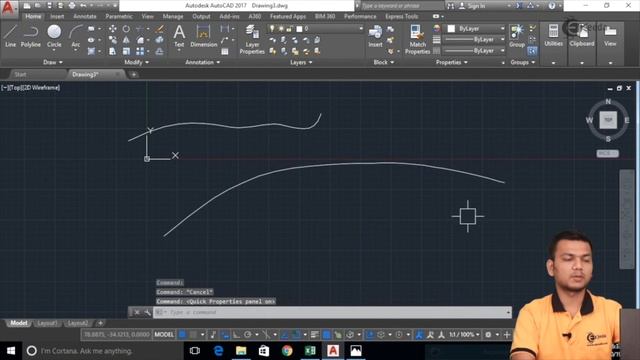The width and height of the screenshot is (640, 360).
Task: Toggle lineweight display in status bar
Action: [314, 335]
